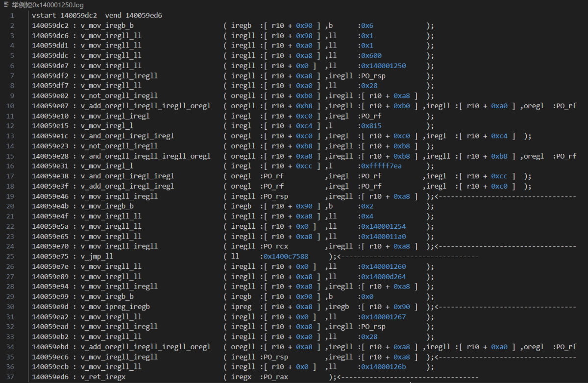Click the address 140059ec6 on line 35
This screenshot has width=588, height=383.
[x=50, y=357]
